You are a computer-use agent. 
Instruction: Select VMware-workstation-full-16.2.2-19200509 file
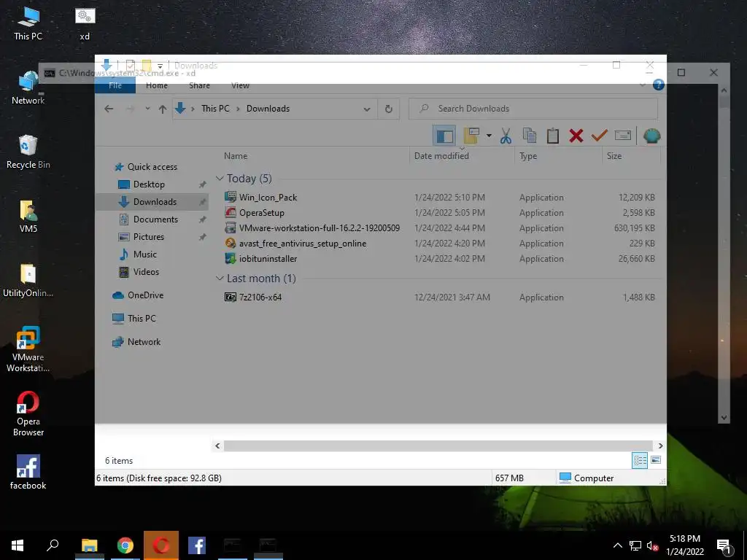[x=320, y=228]
